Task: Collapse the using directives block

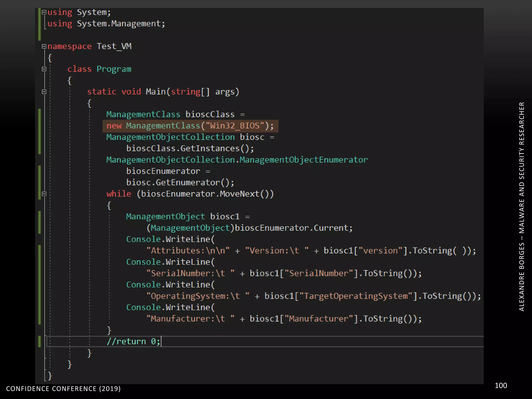Action: pyautogui.click(x=44, y=12)
